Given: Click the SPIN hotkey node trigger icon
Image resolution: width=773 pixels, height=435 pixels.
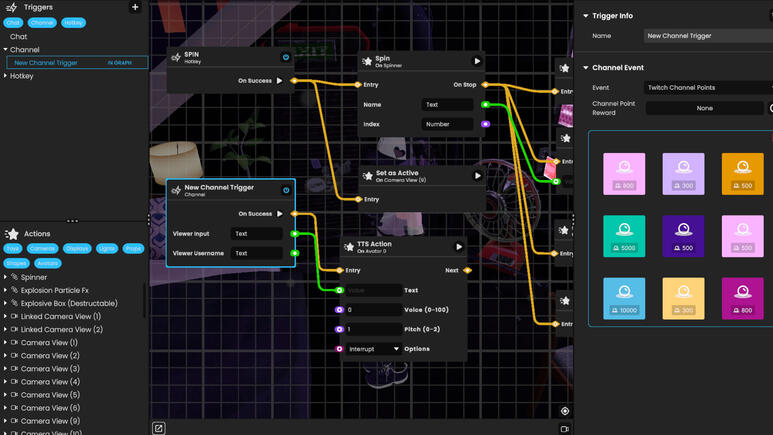Looking at the screenshot, I should 176,58.
